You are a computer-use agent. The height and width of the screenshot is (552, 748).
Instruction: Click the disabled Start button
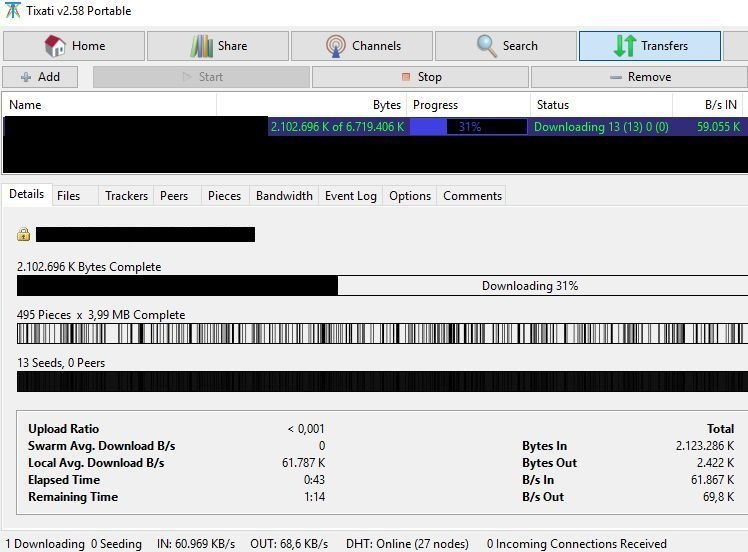(x=201, y=77)
